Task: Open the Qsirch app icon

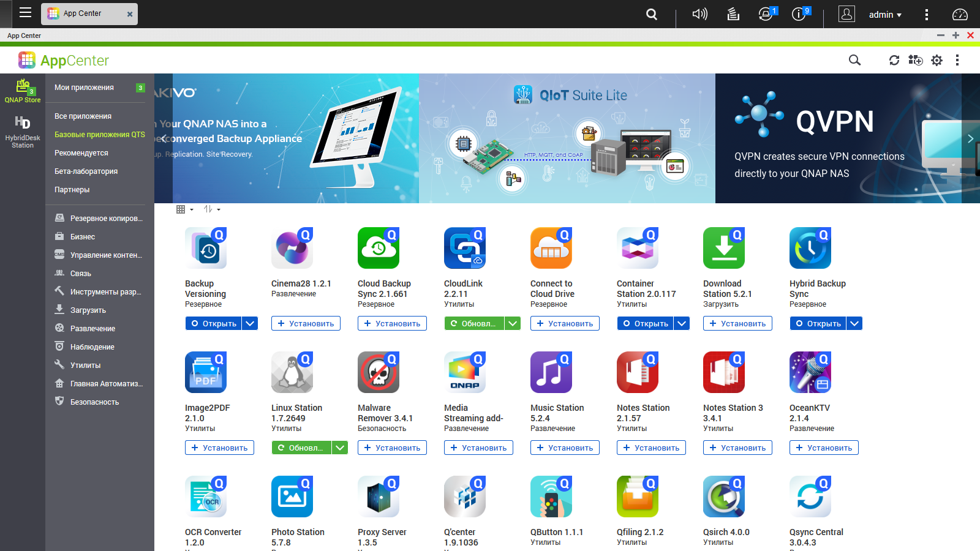Action: (x=724, y=497)
